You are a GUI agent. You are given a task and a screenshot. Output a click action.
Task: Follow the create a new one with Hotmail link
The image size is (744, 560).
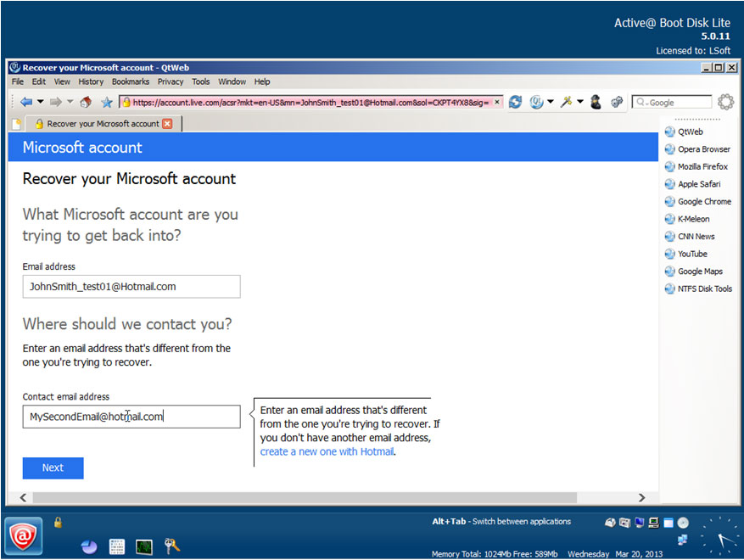(327, 451)
